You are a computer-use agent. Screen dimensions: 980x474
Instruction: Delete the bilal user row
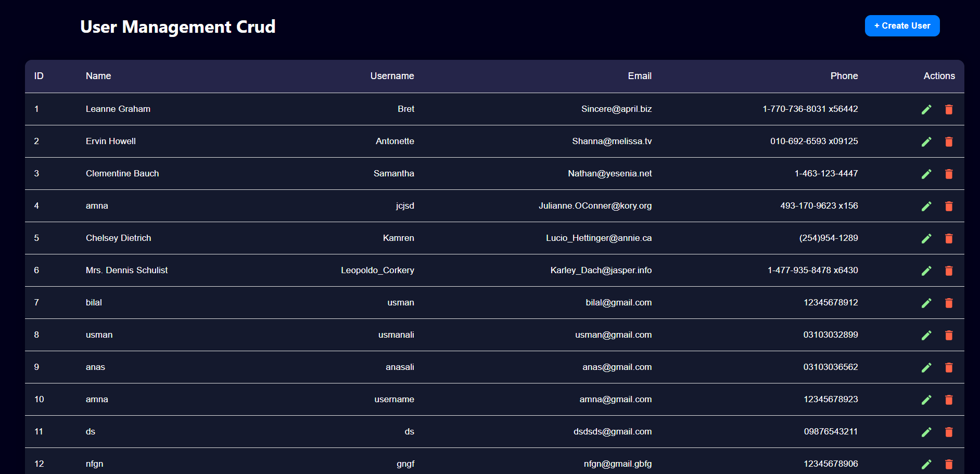tap(949, 303)
